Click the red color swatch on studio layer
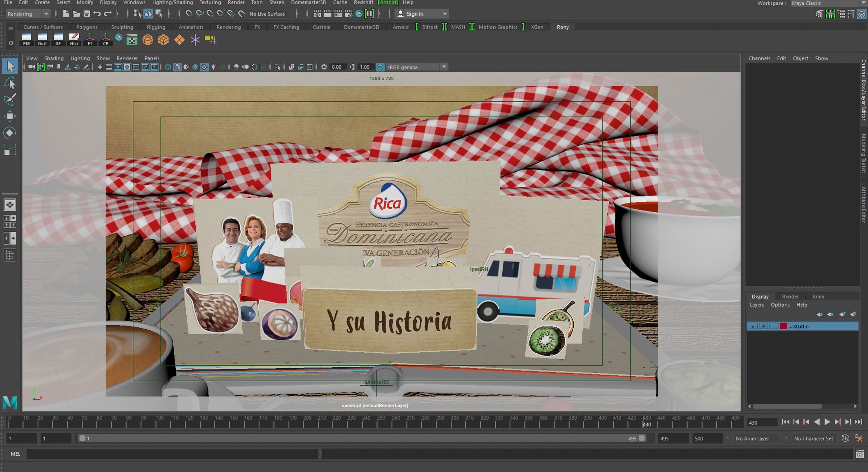The height and width of the screenshot is (472, 868). point(783,326)
